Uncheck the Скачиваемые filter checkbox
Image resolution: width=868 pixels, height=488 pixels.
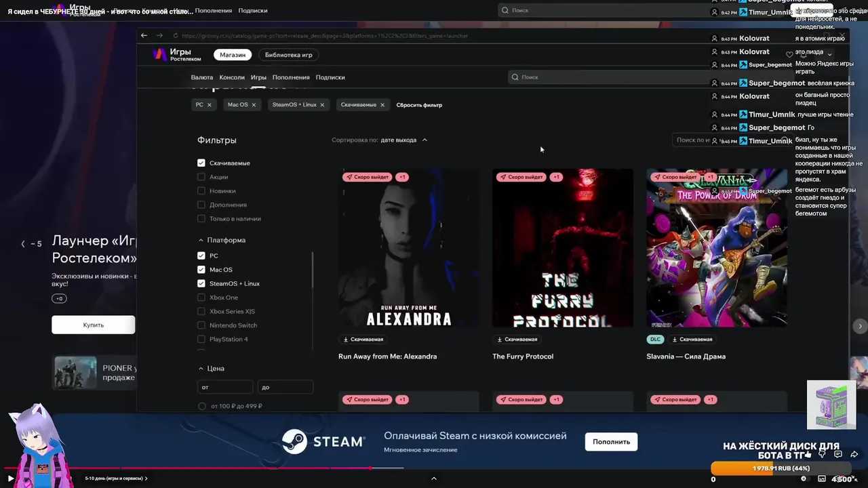pos(201,163)
